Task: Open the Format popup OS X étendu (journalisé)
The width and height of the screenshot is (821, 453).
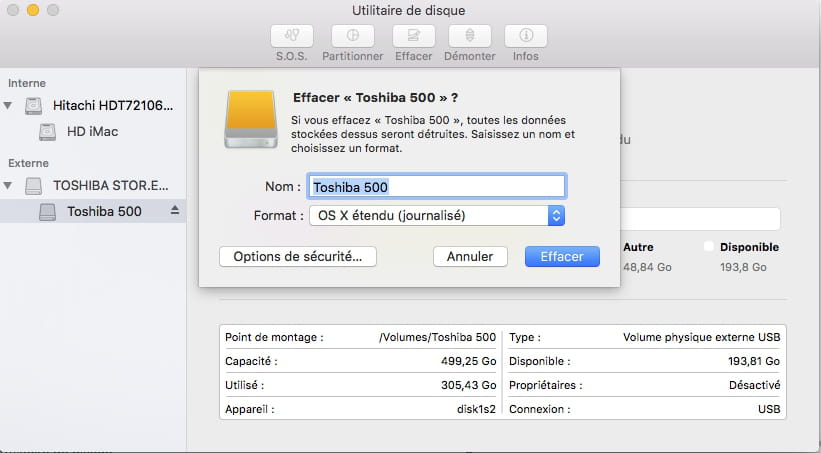Action: coord(437,215)
